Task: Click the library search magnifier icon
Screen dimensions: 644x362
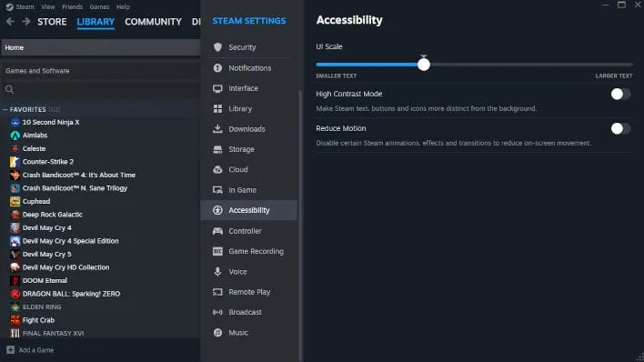Action: pyautogui.click(x=9, y=89)
